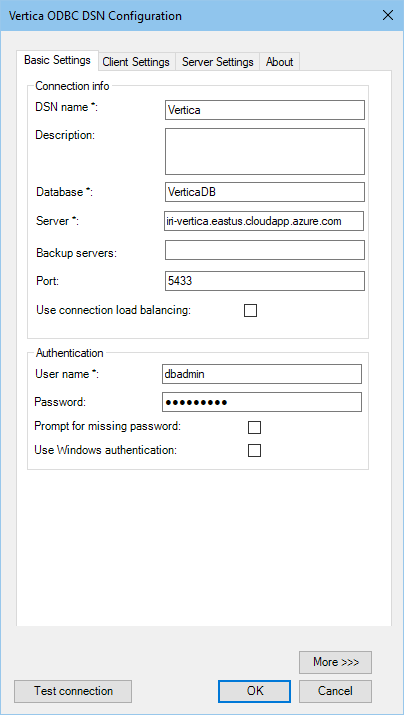Image resolution: width=404 pixels, height=715 pixels.
Task: Check Prompt for missing password
Action: click(x=254, y=427)
